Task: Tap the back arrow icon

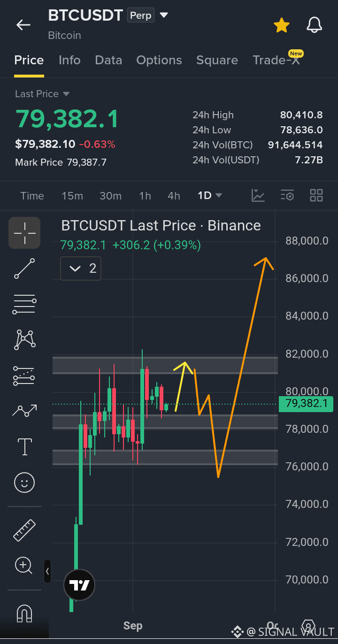Action: (x=23, y=25)
